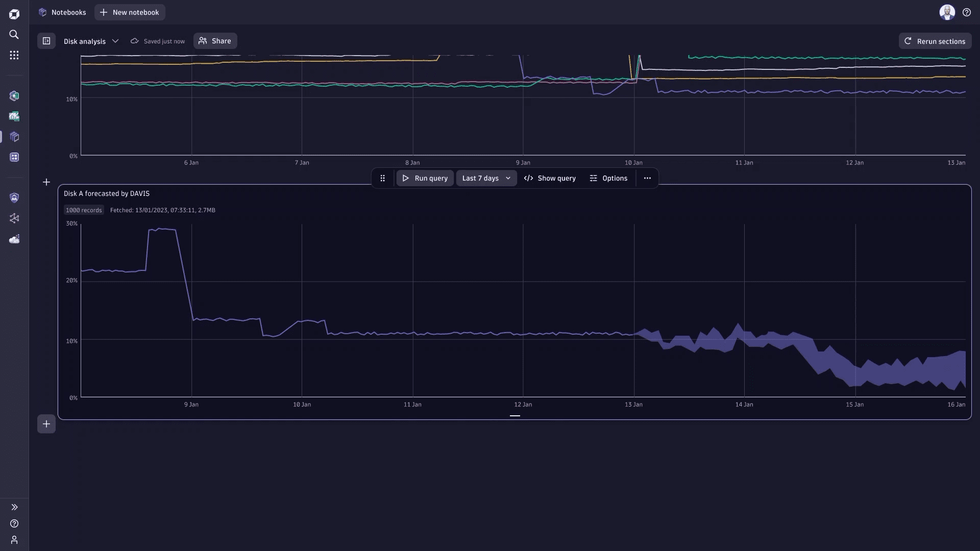Click the Dynatrace logo at top left
Image resolution: width=980 pixels, height=551 pixels.
click(14, 14)
